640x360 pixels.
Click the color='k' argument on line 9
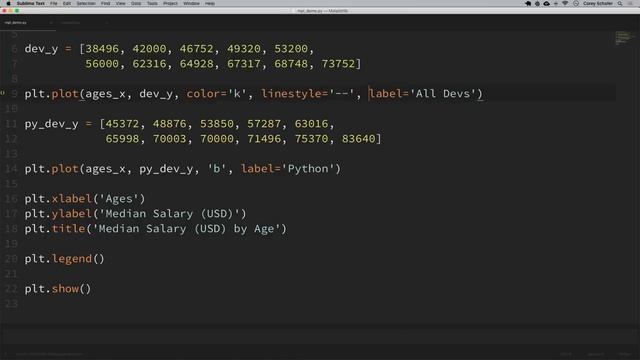point(217,94)
